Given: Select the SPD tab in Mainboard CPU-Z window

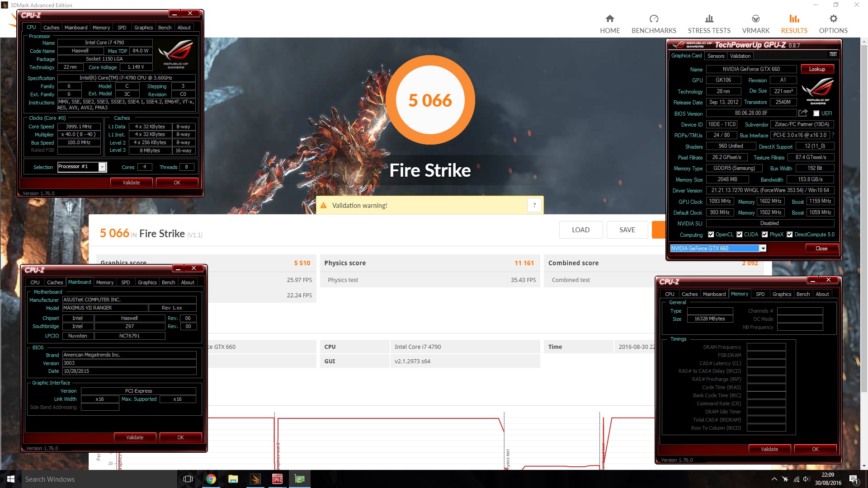Looking at the screenshot, I should 125,282.
